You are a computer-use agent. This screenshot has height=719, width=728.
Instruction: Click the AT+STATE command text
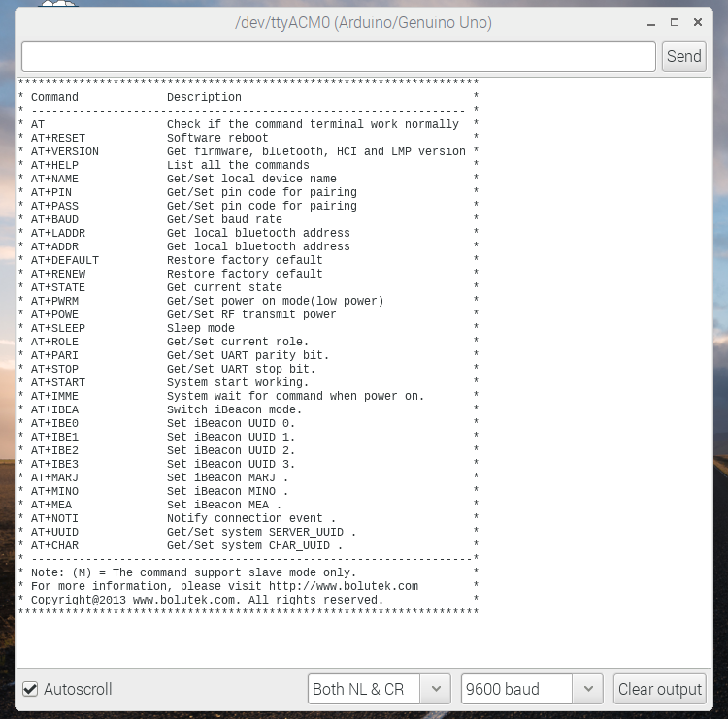(x=58, y=288)
